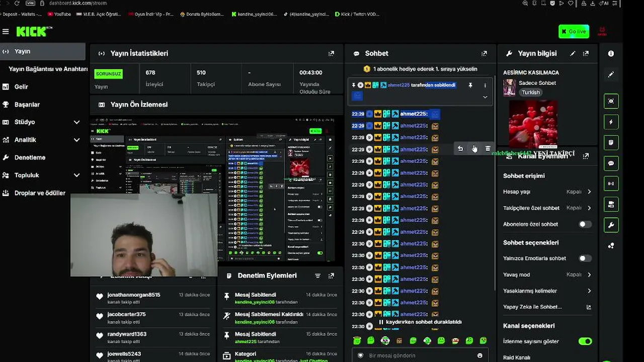Screen dimensions: 644x362
Task: Open Yapay Zeka ile Sohbet external link icon
Action: point(589,307)
